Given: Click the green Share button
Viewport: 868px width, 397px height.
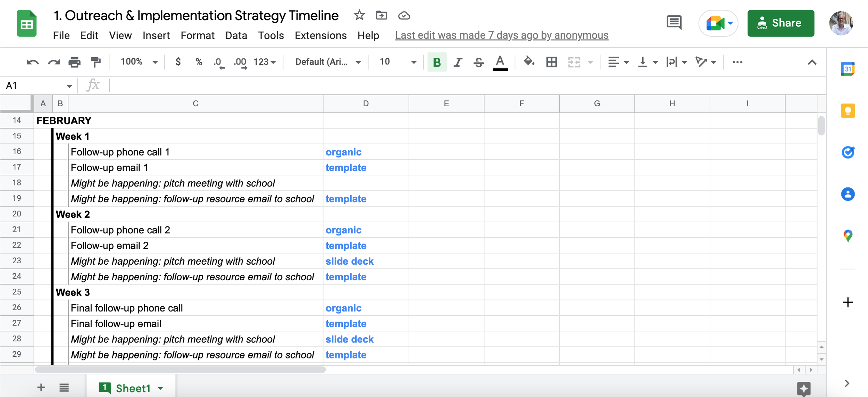Looking at the screenshot, I should pos(781,23).
